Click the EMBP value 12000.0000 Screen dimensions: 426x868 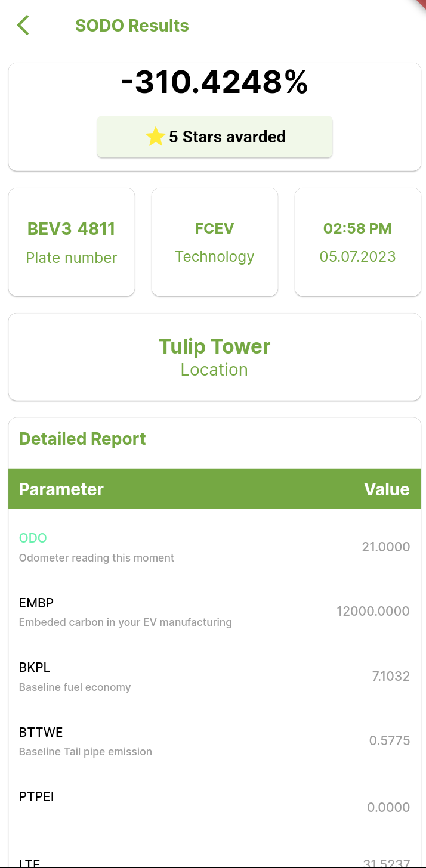coord(373,611)
